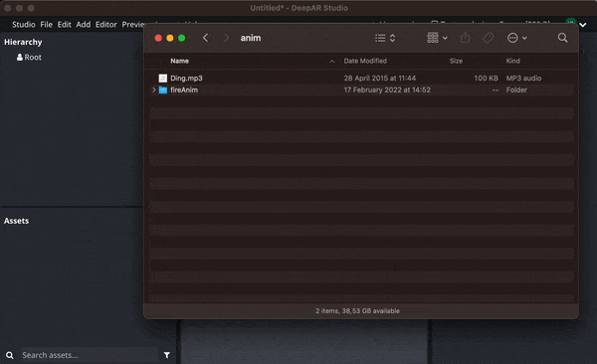Expand the fireAnim folder disclosure arrow
597x364 pixels.
pos(154,90)
